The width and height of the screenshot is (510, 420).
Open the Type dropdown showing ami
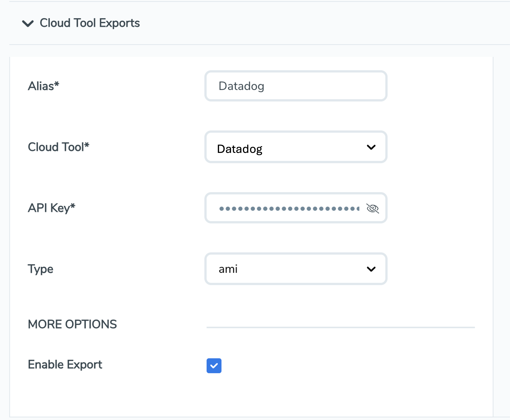click(x=290, y=269)
